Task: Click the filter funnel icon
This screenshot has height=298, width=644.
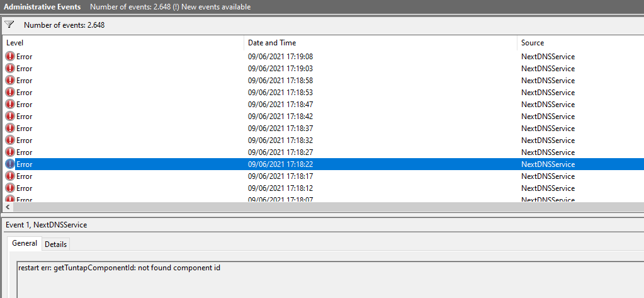Action: [9, 25]
